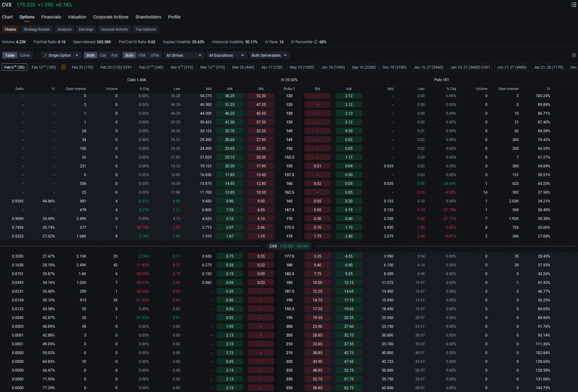Open the All Strikes dropdown
The image size is (578, 392).
[x=184, y=55]
